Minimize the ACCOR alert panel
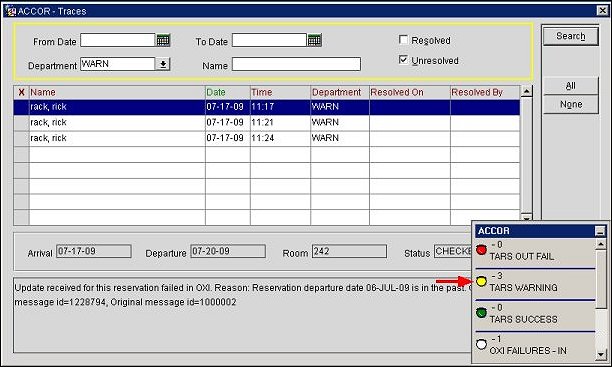This screenshot has width=612, height=367. coord(600,231)
